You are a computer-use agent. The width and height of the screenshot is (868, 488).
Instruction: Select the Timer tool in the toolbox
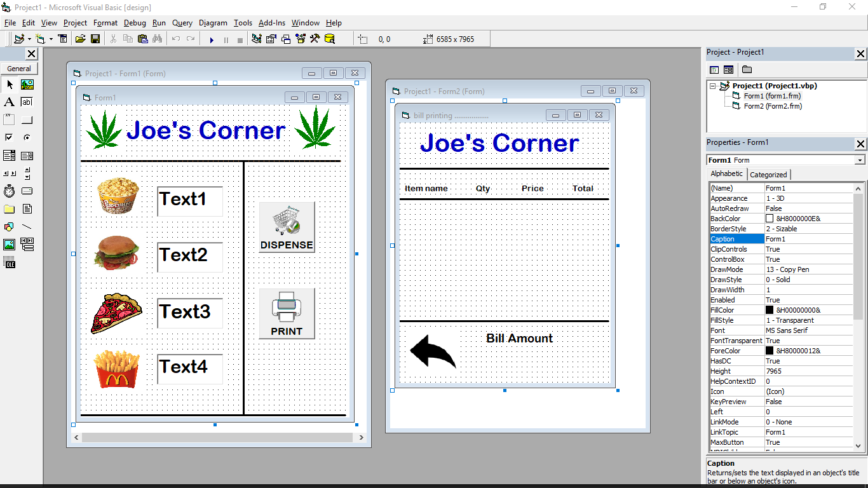click(10, 191)
